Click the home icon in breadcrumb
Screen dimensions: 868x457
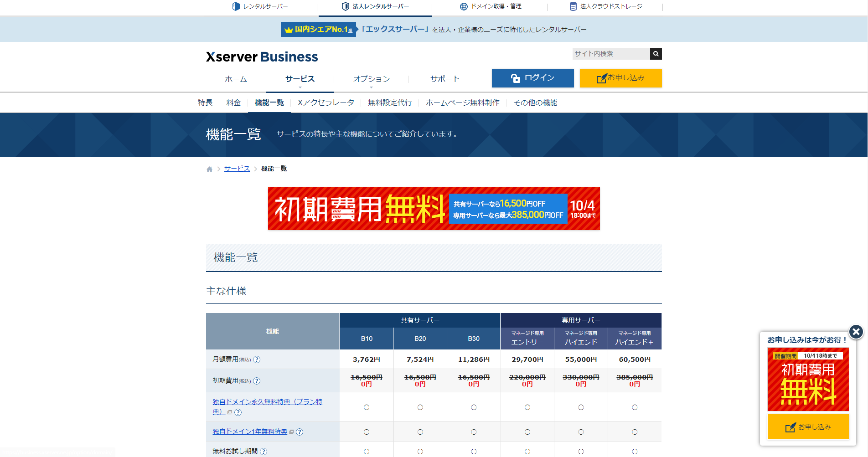pyautogui.click(x=209, y=169)
